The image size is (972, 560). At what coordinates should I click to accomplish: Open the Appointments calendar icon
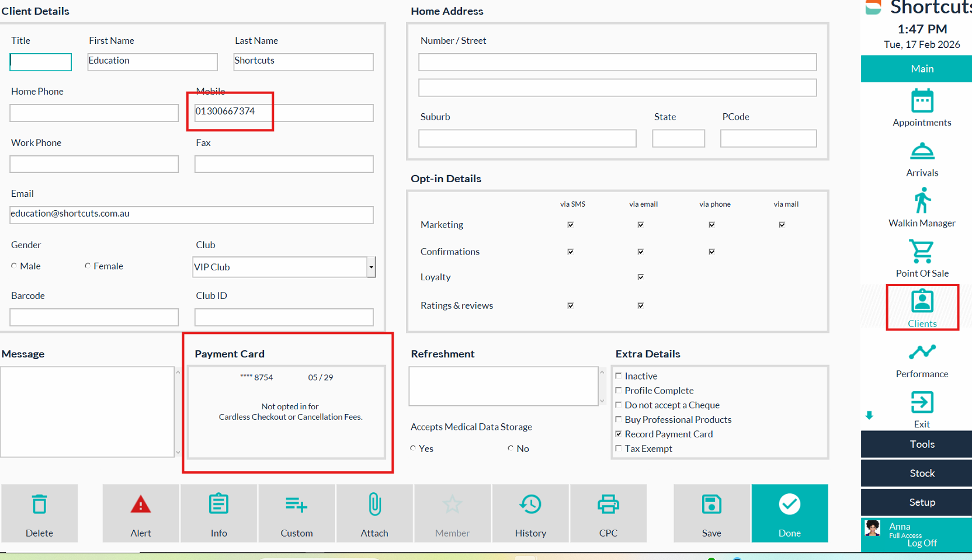tap(922, 102)
